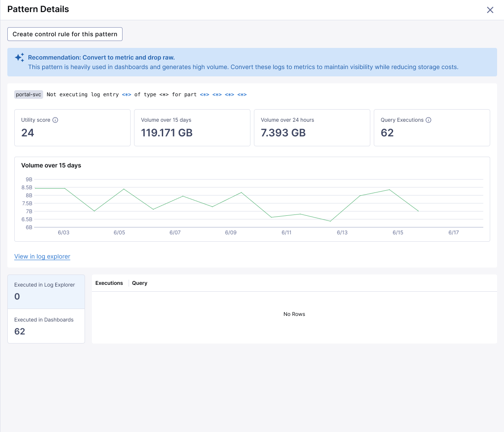Click the 8B axis label
Viewport: 504px width, 432px height.
tap(29, 196)
